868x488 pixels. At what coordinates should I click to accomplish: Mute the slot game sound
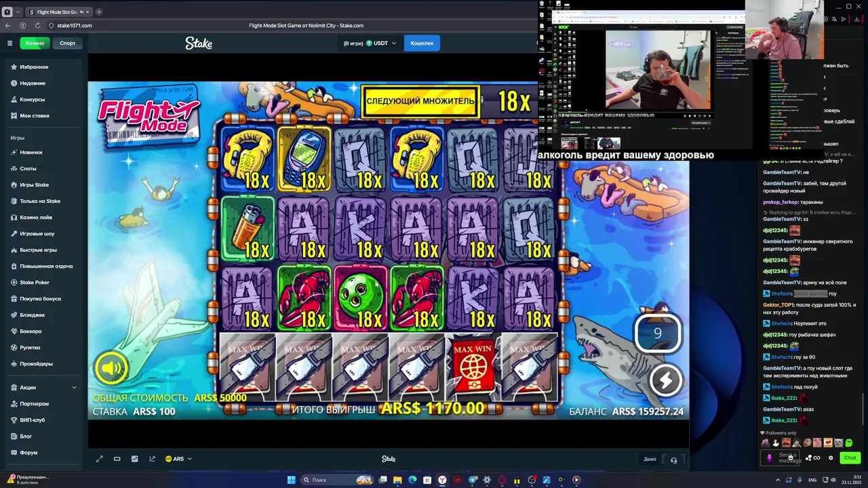click(111, 368)
